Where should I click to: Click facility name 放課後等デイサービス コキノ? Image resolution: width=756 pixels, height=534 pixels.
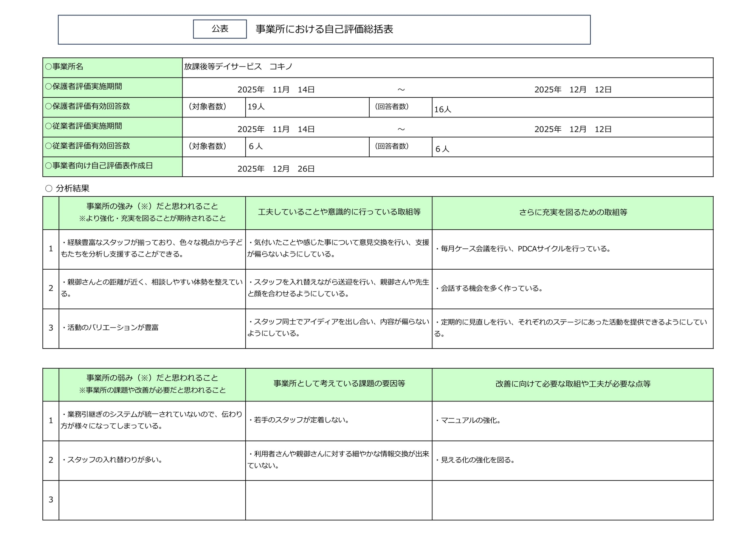238,67
